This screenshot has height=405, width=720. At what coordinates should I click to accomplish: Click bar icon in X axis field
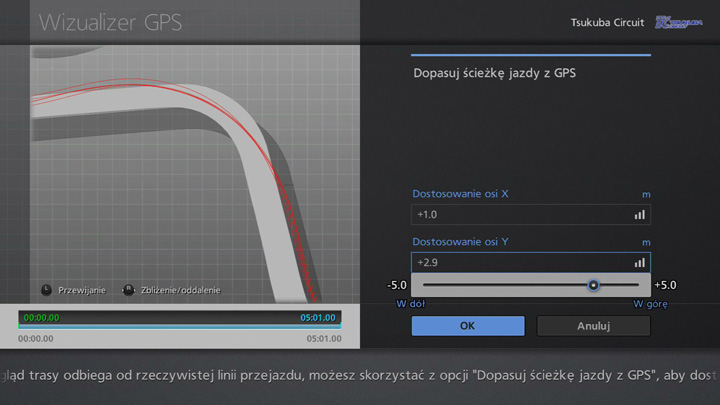coord(639,214)
